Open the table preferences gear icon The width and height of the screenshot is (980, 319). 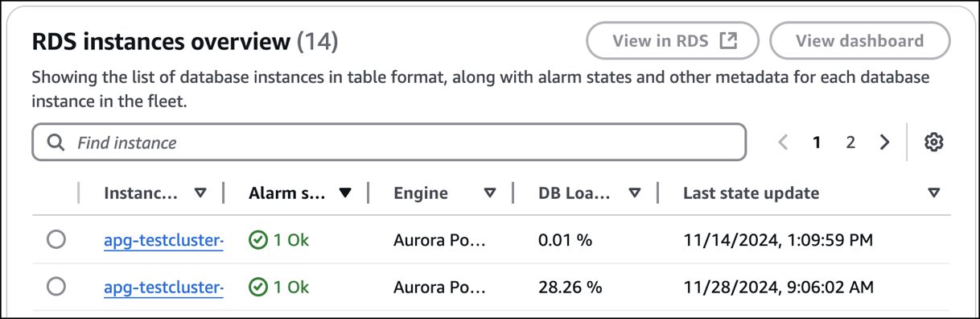[933, 143]
